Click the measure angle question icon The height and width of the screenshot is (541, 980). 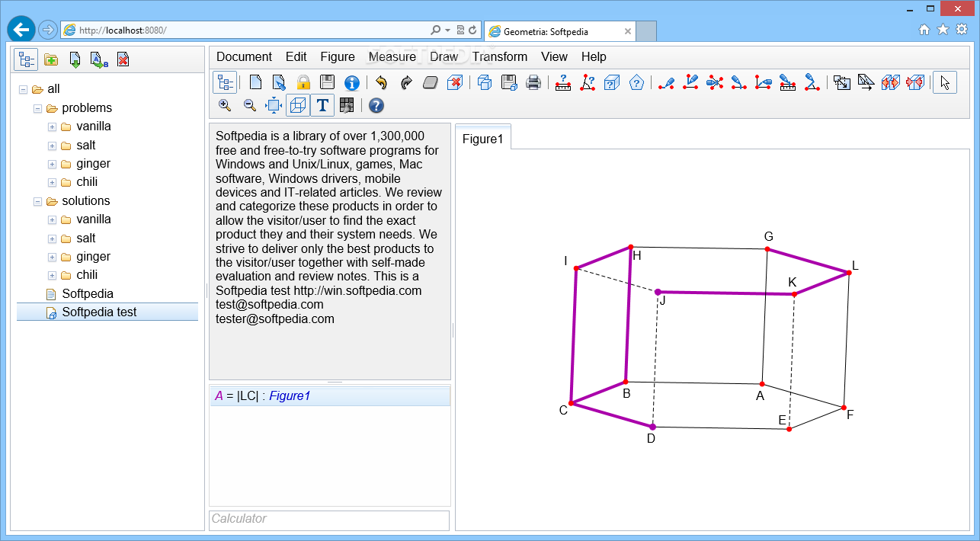588,82
